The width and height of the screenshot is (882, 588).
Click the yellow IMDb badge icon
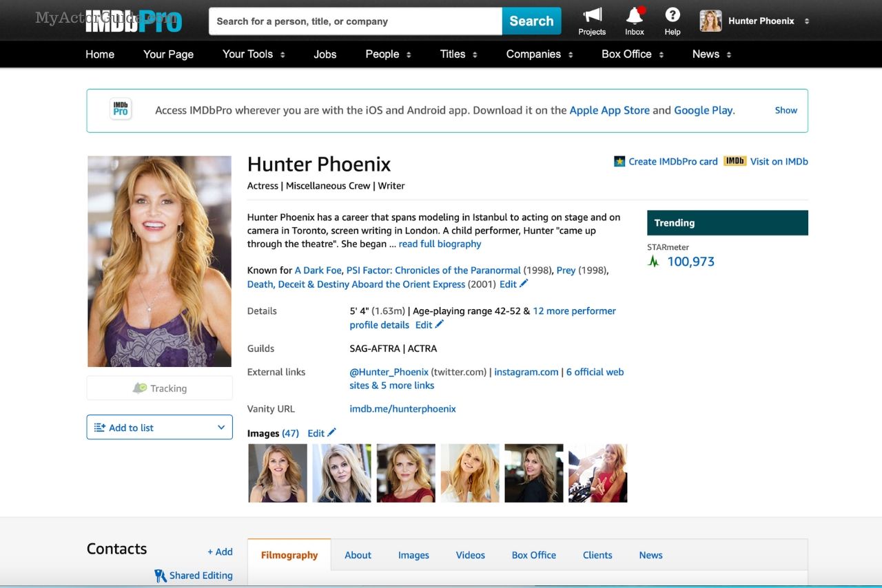pyautogui.click(x=735, y=161)
